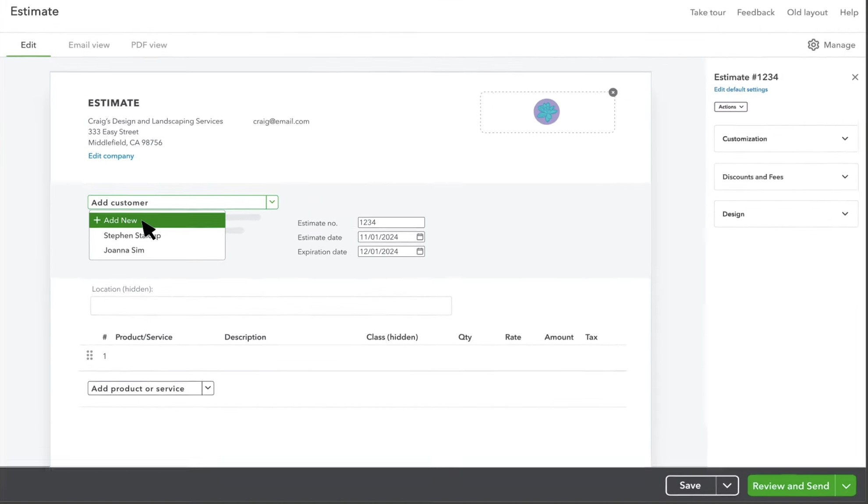Image resolution: width=868 pixels, height=504 pixels.
Task: Open the Add product or service dropdown arrow
Action: click(x=208, y=388)
